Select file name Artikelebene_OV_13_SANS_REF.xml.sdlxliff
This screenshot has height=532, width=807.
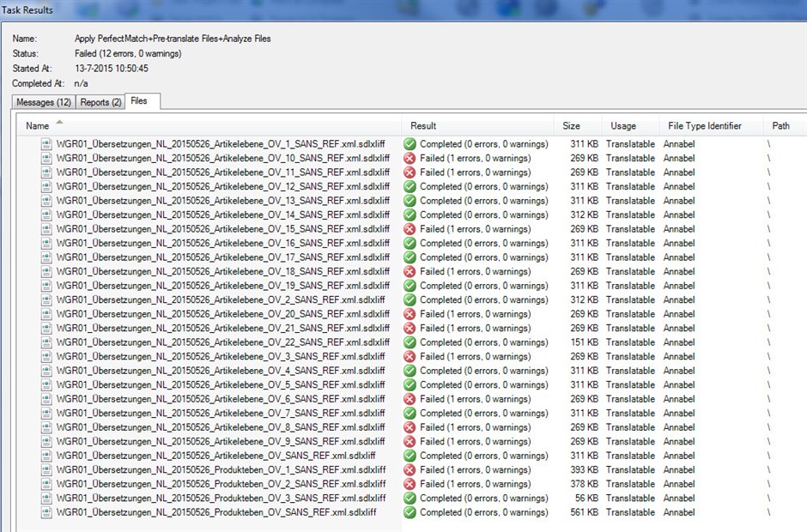[223, 201]
